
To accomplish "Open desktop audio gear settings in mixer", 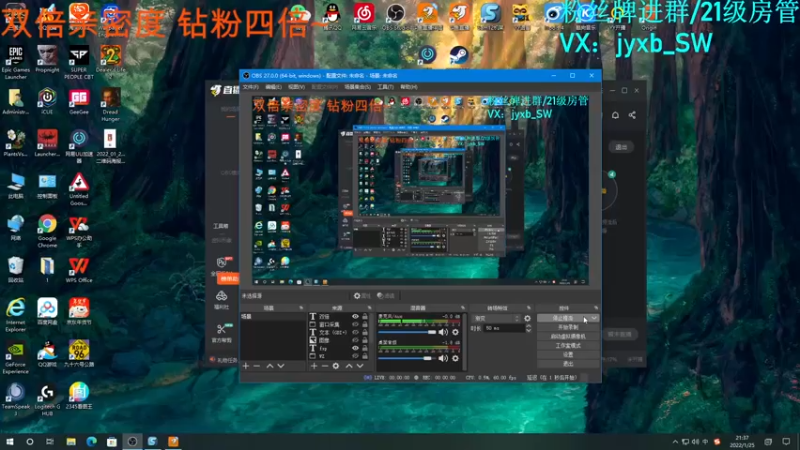I will [x=455, y=358].
